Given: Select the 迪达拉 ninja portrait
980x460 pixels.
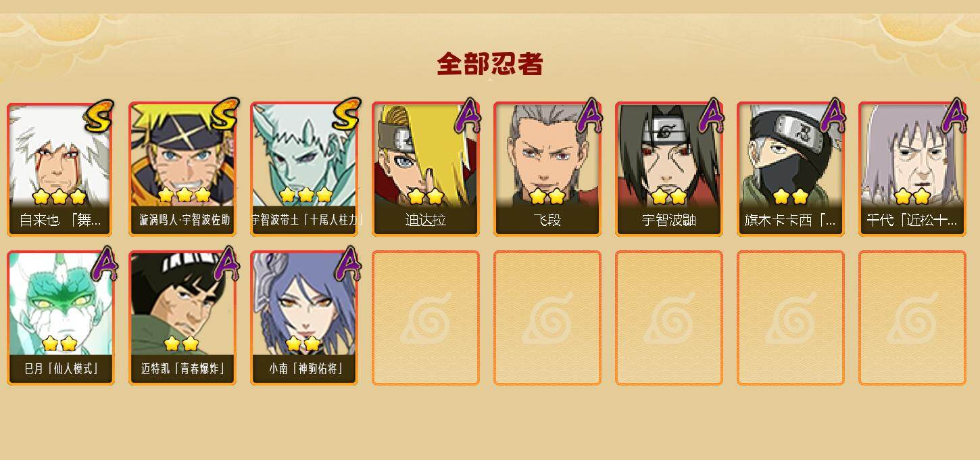Looking at the screenshot, I should [x=426, y=169].
